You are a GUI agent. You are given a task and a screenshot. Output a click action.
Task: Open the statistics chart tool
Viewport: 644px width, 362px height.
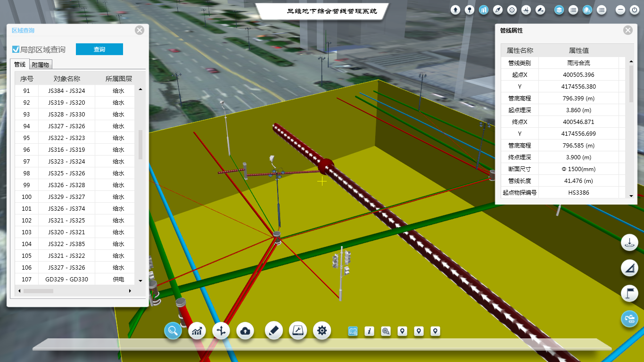(197, 331)
